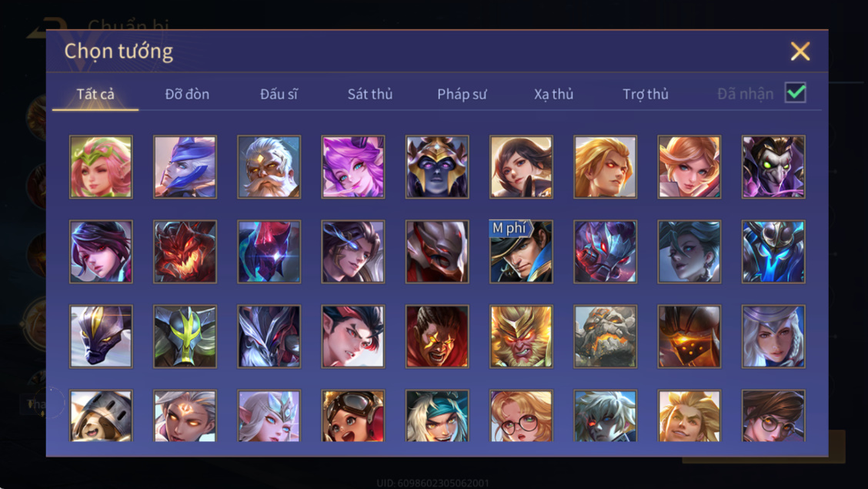Close the Chọn tướng dialog
The image size is (868, 489).
800,51
